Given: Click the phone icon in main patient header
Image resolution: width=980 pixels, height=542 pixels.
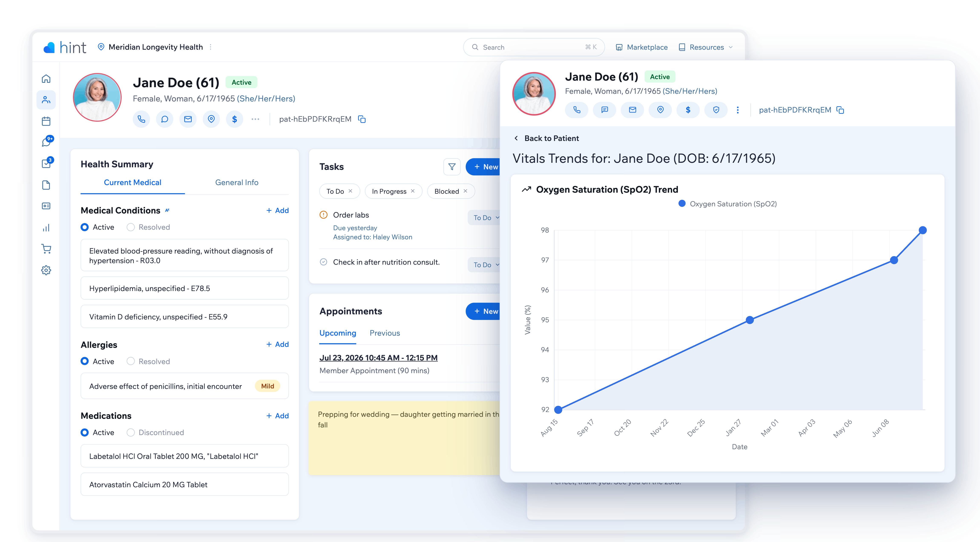Looking at the screenshot, I should click(141, 119).
